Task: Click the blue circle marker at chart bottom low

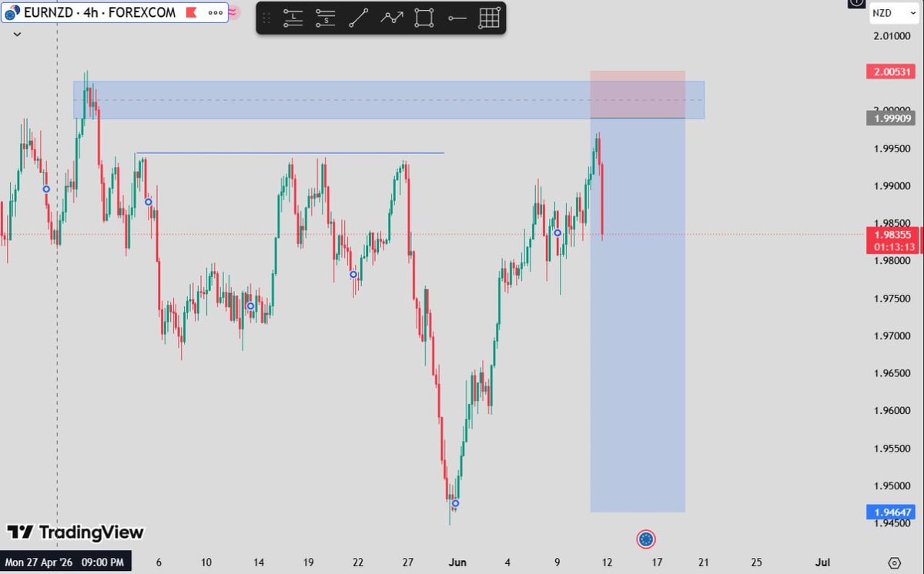Action: [455, 503]
